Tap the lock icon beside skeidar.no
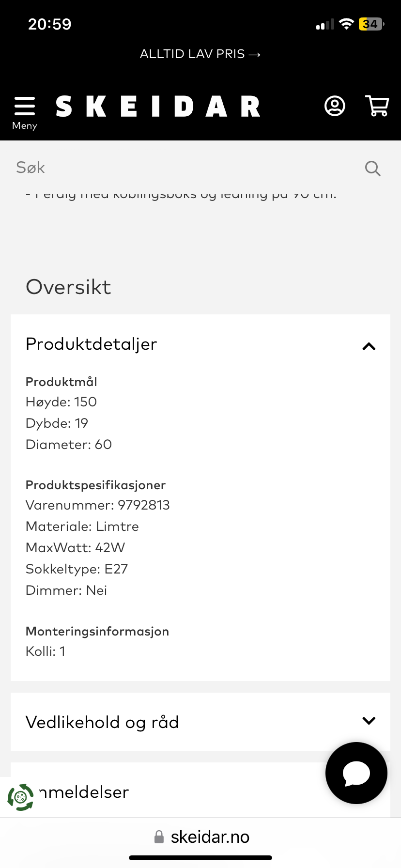Image resolution: width=401 pixels, height=868 pixels. (159, 837)
